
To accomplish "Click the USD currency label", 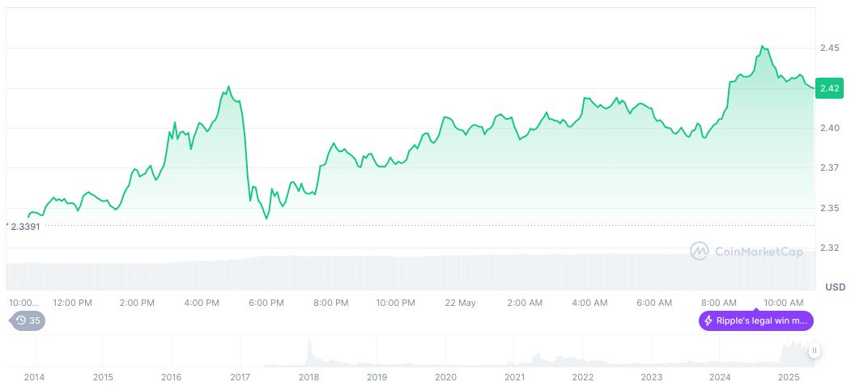I will pyautogui.click(x=835, y=287).
